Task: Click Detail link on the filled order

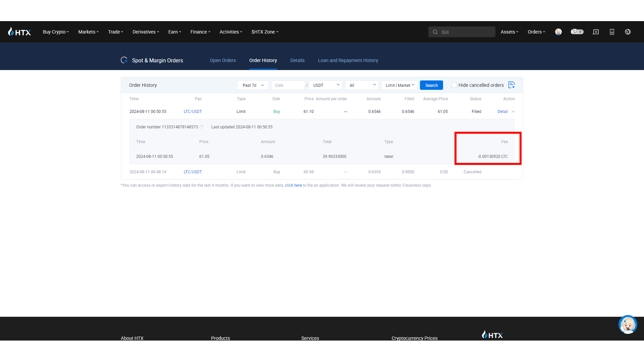Action: point(502,112)
